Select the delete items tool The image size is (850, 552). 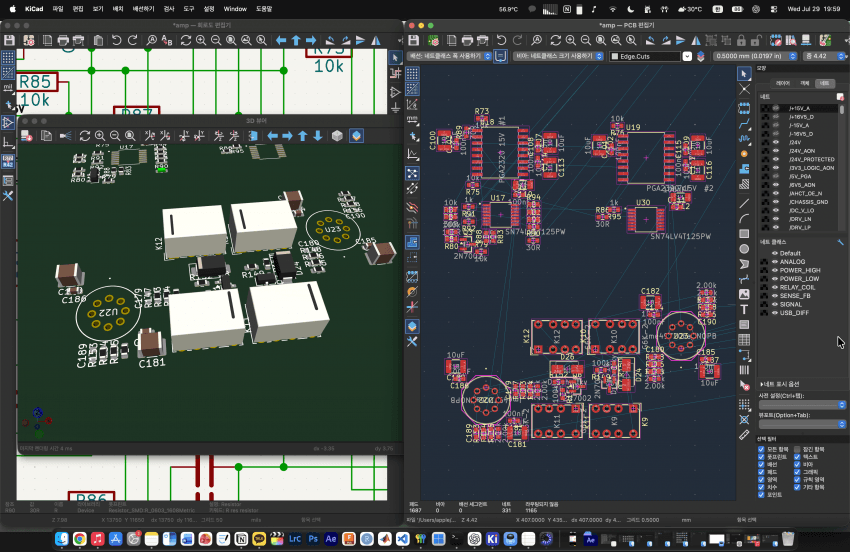click(744, 385)
